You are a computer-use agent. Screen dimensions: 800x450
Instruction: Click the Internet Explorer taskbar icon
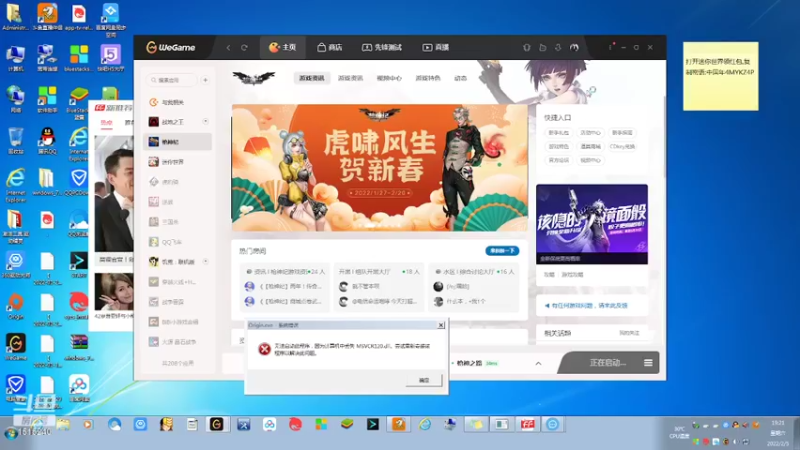coord(424,424)
